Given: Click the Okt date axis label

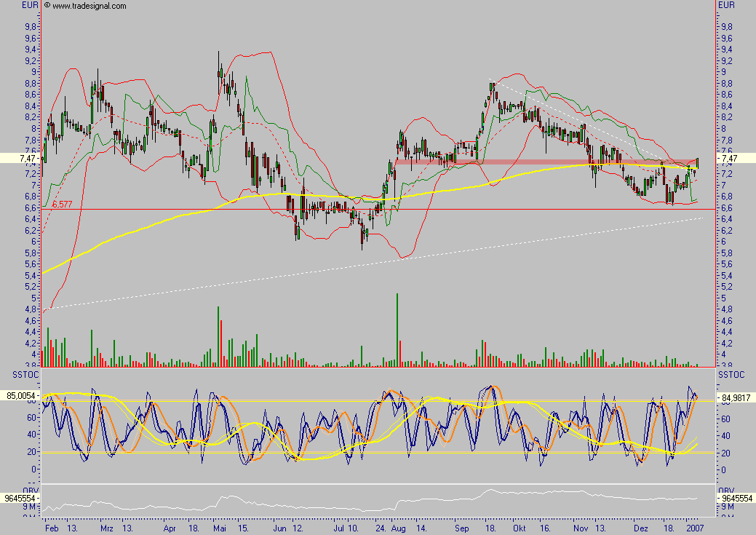Looking at the screenshot, I should (x=519, y=528).
